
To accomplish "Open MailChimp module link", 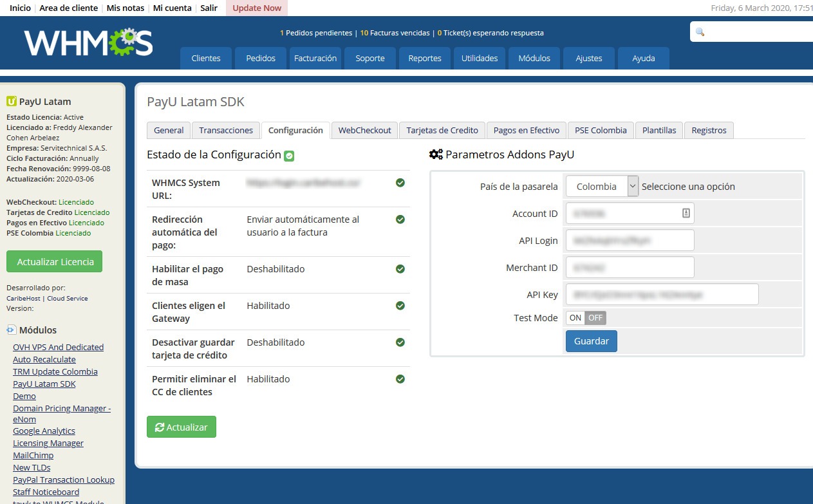I will pos(33,455).
